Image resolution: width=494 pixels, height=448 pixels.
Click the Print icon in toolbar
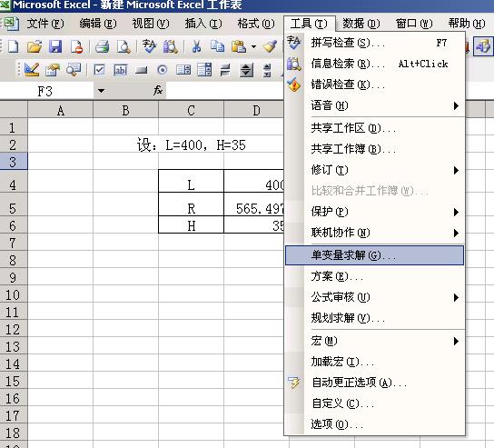pyautogui.click(x=102, y=47)
